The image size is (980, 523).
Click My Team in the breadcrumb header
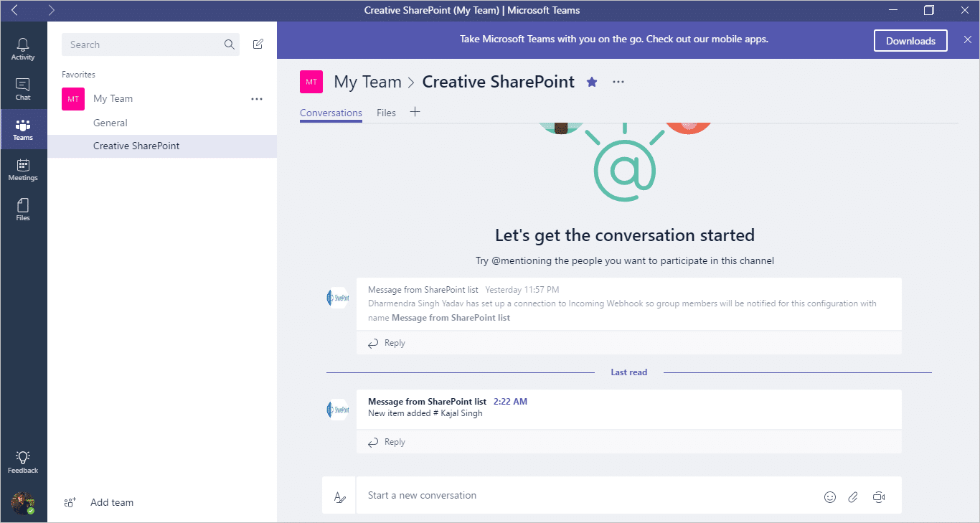tap(367, 82)
